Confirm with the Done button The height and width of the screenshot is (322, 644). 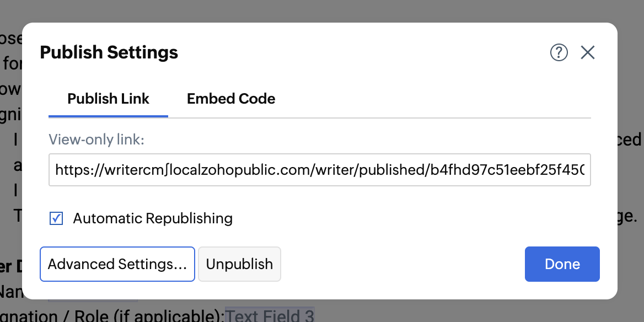[562, 264]
